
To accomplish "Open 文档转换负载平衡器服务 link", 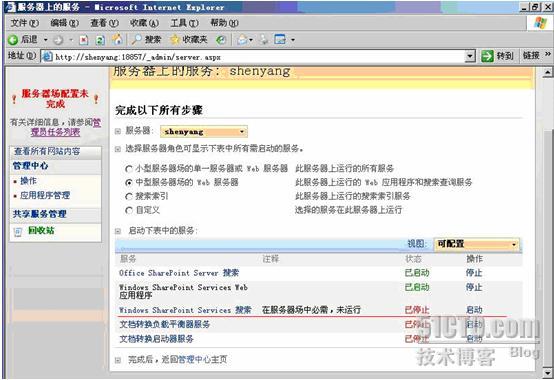I will (165, 324).
